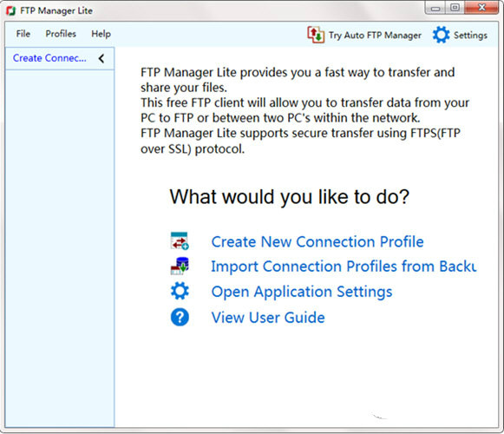Click the blue Settings gear icon in toolbar

(x=441, y=35)
